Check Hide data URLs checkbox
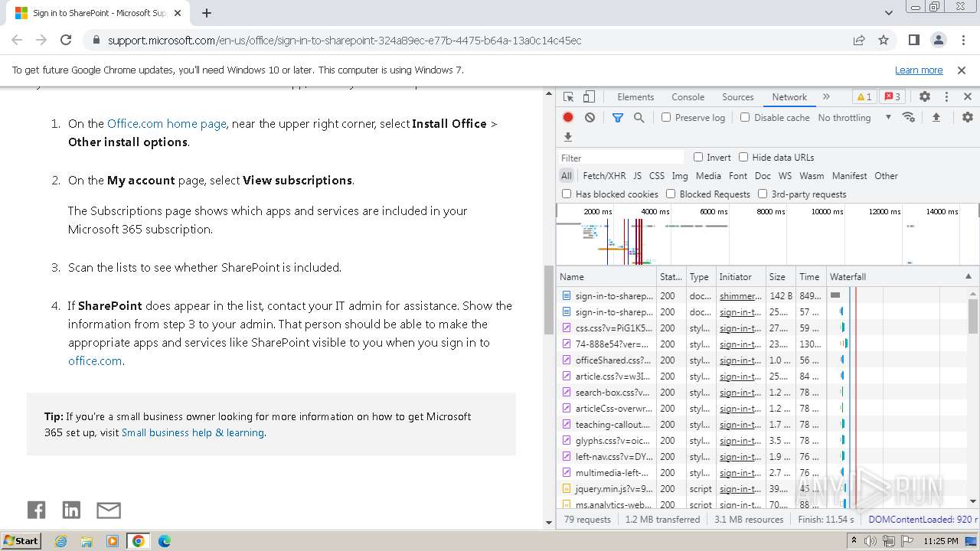980x551 pixels. [743, 157]
